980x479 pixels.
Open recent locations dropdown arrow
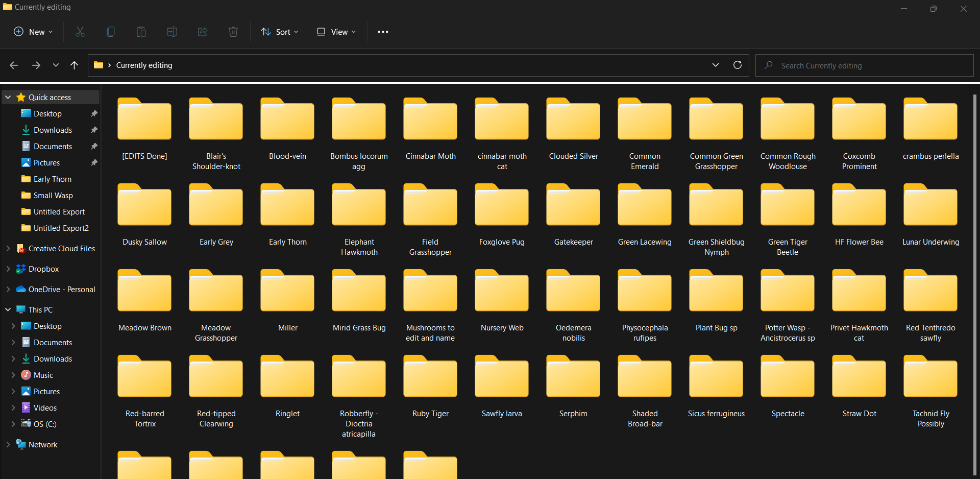(x=56, y=65)
